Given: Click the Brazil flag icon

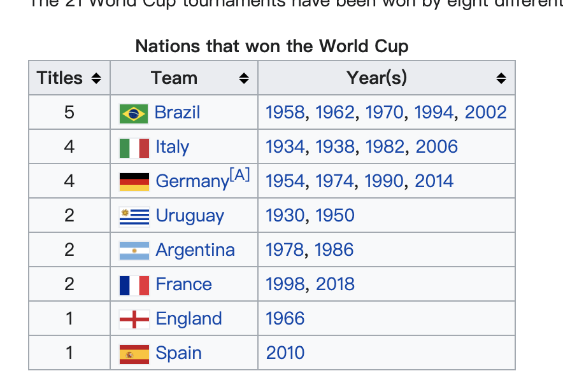Looking at the screenshot, I should coord(134,114).
